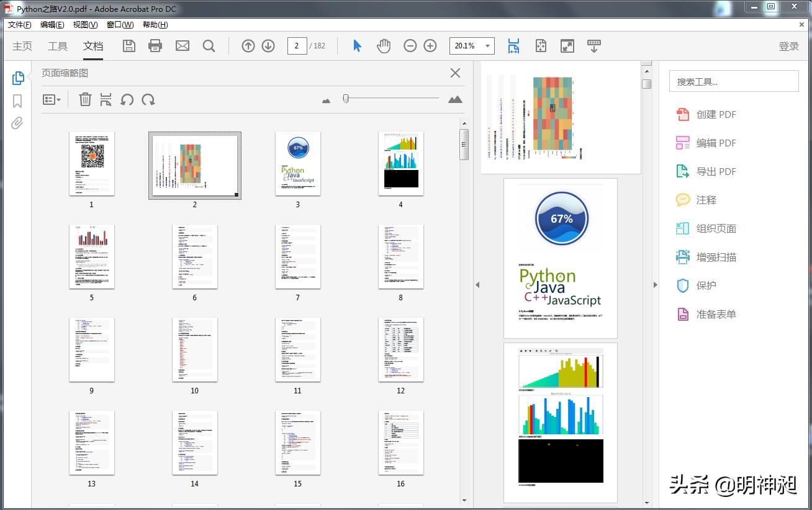Rotate page counterclockwise icon
This screenshot has height=510, width=812.
127,99
